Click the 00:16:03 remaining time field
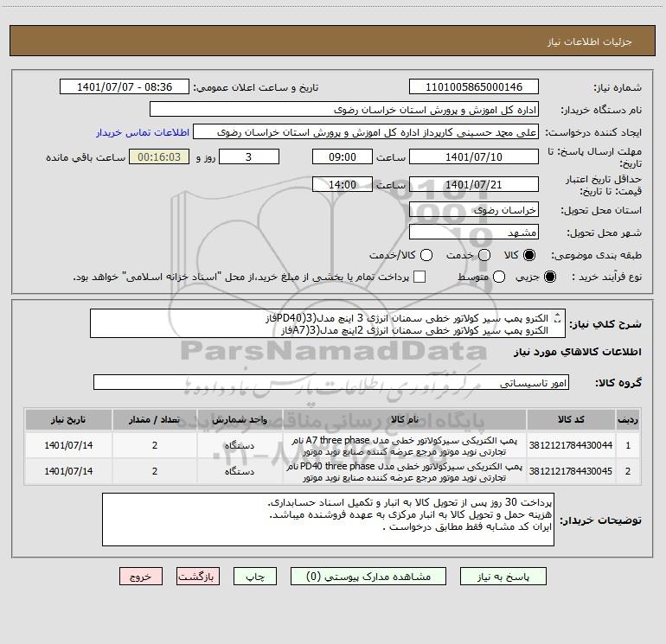666x644 pixels. coord(159,156)
